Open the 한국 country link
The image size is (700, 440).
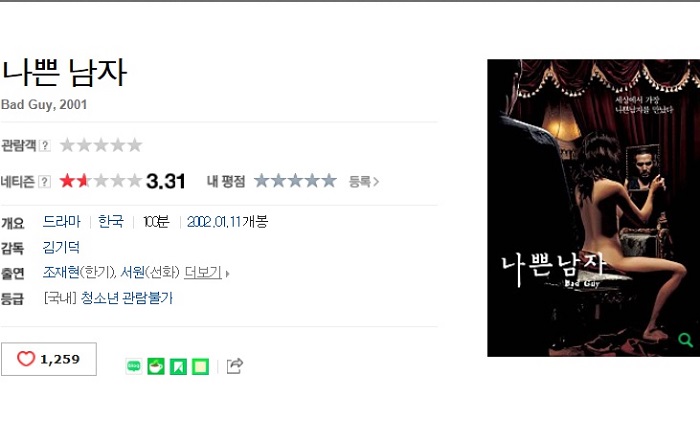point(111,221)
